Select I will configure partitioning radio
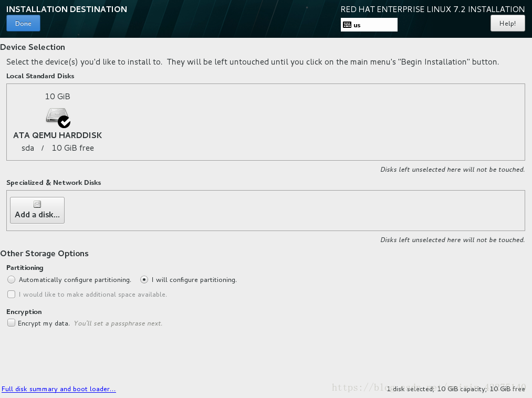This screenshot has height=398, width=532. pyautogui.click(x=144, y=279)
